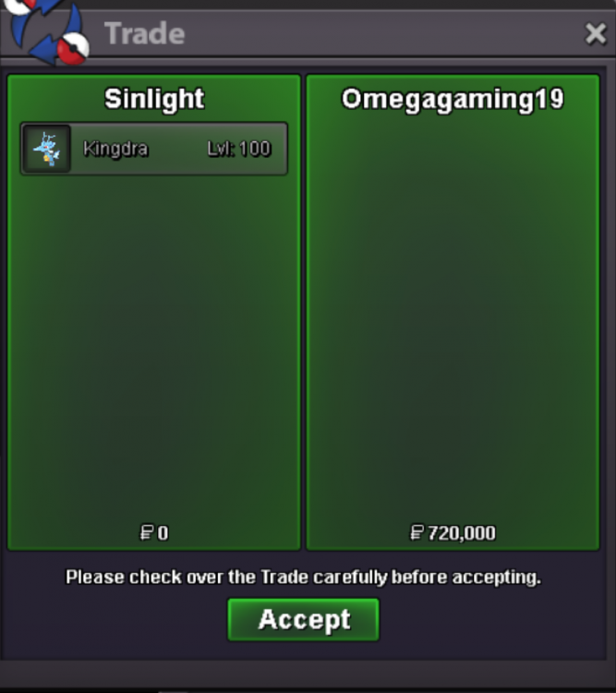
Task: Close the Trade window
Action: coord(596,33)
